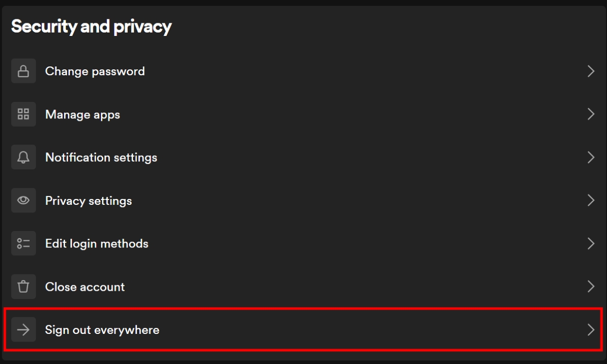The image size is (607, 364).
Task: Expand Close account with its chevron
Action: (x=591, y=286)
